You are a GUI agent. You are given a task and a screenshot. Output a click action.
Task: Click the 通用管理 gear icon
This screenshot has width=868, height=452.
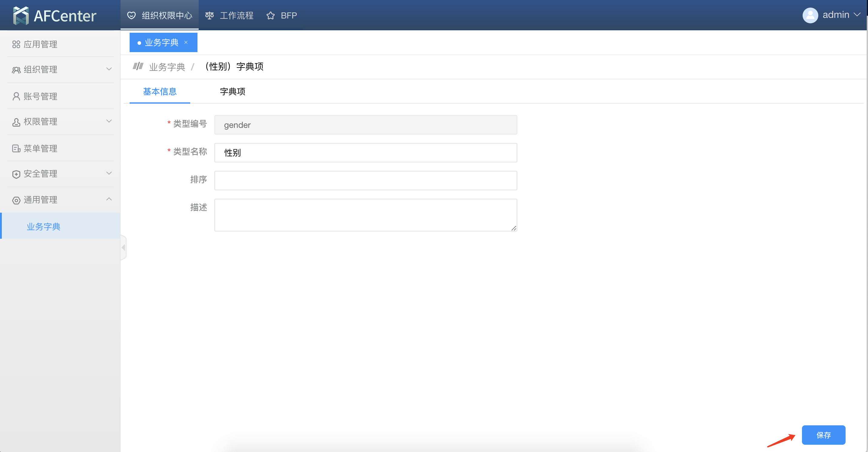coord(16,200)
